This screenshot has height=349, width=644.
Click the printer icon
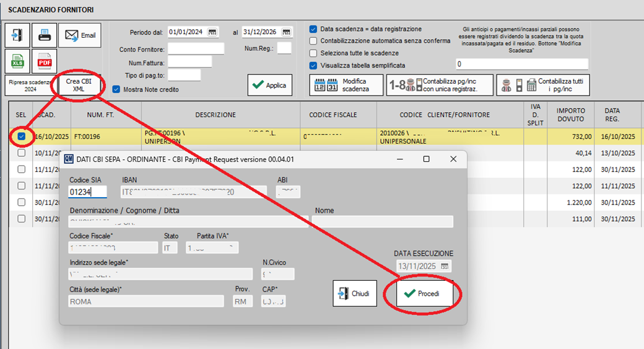[44, 35]
